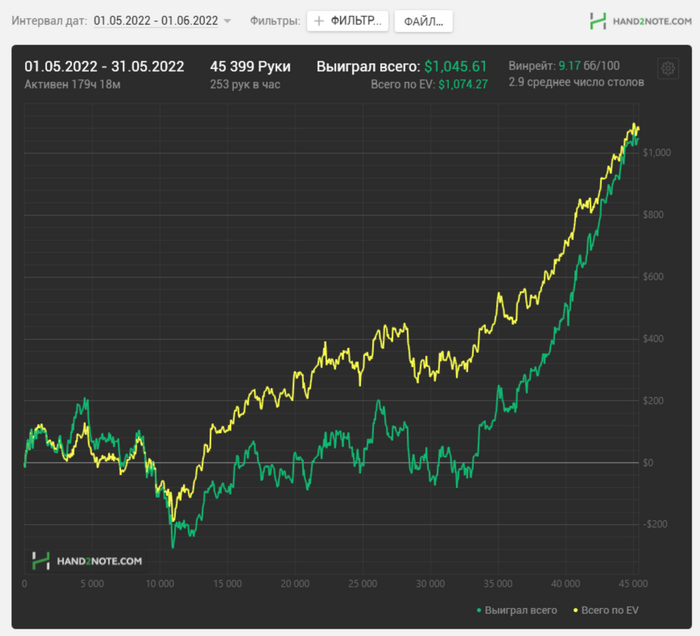Click the '253 рук в час' text
The height and width of the screenshot is (636, 700).
pos(245,84)
